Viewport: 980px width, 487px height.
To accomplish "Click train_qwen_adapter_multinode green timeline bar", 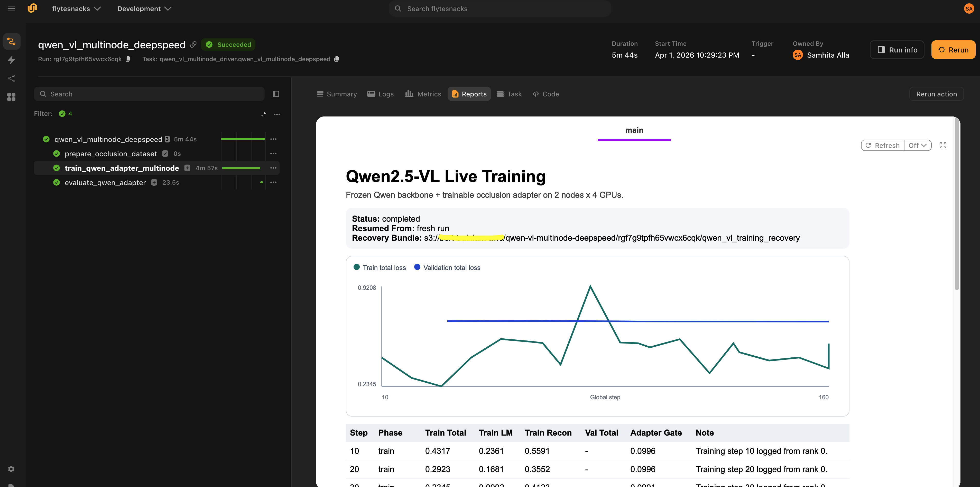I will tap(241, 168).
